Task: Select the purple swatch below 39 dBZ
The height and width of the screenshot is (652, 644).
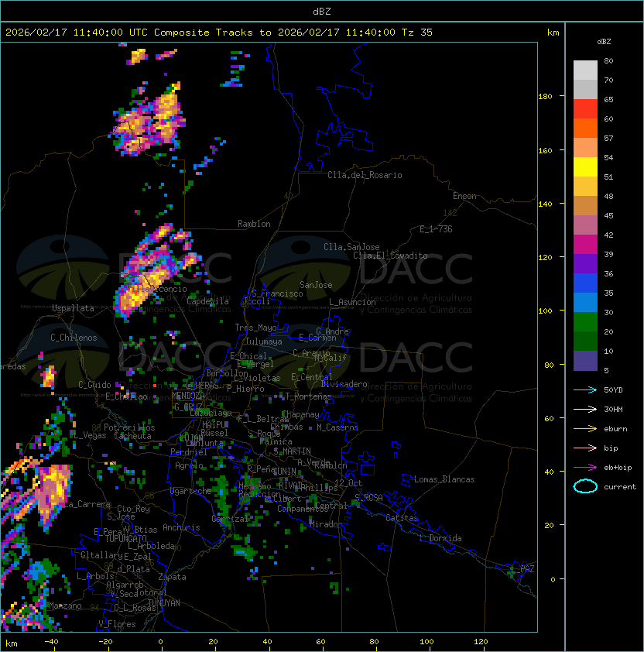Action: click(x=585, y=263)
